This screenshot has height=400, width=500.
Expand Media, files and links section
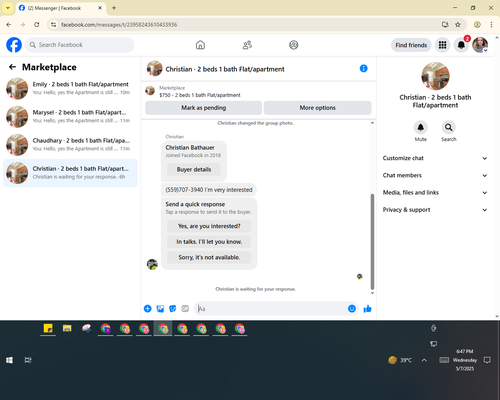pos(435,192)
